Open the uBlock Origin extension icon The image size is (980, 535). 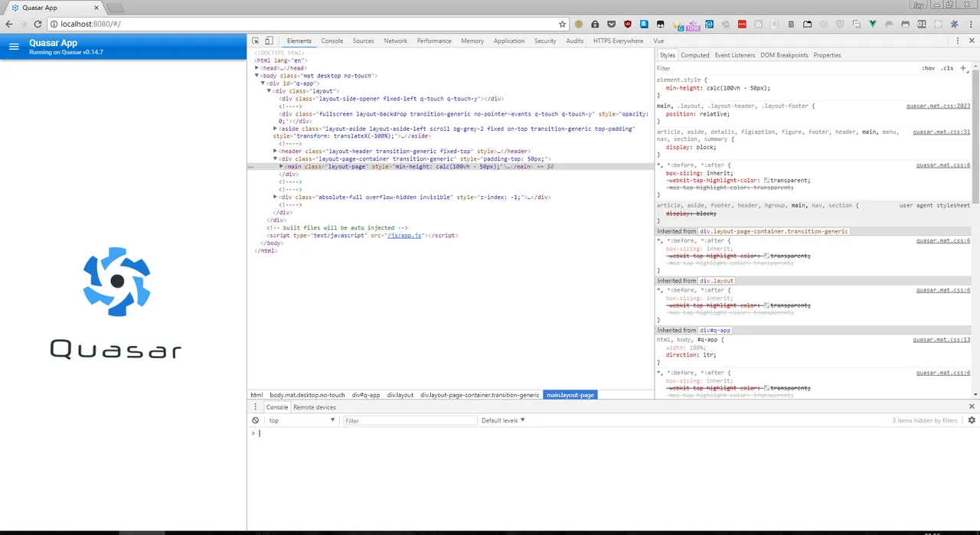tap(628, 24)
